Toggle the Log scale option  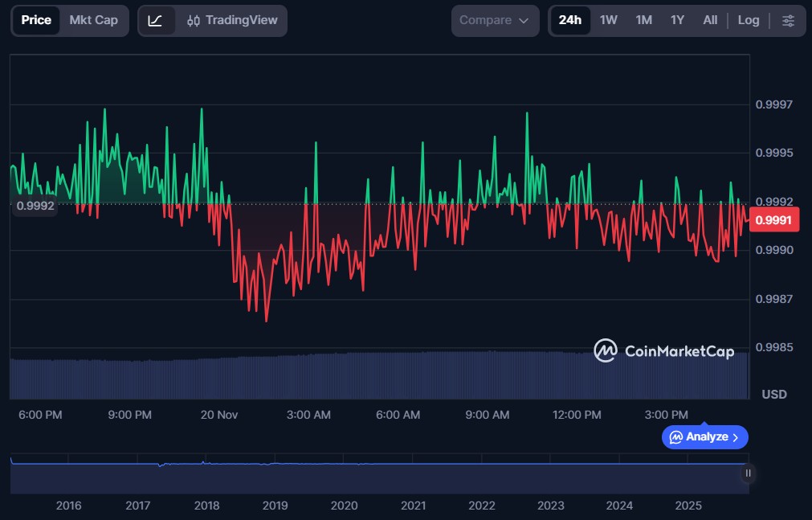click(748, 20)
